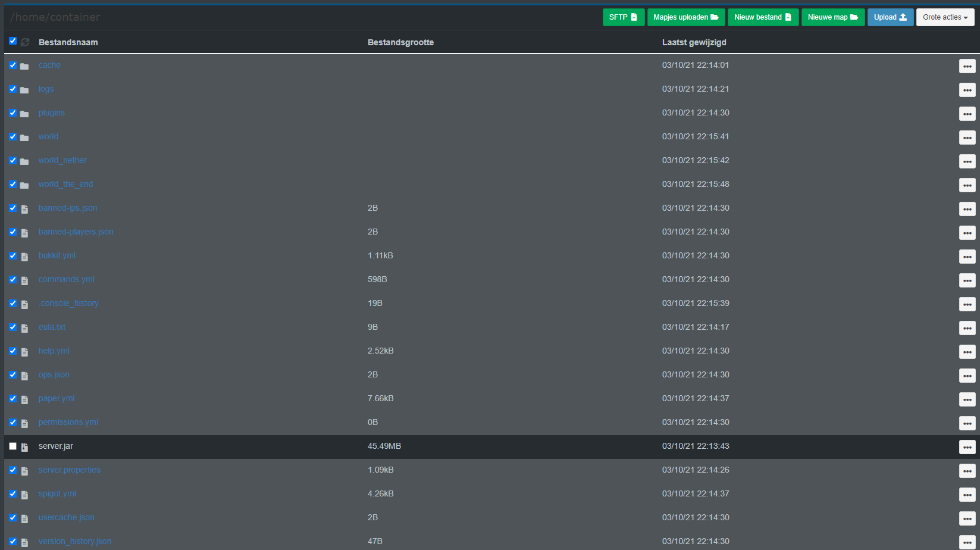Check the server.jar checkbox
Screen dimensions: 980x550
[12, 446]
